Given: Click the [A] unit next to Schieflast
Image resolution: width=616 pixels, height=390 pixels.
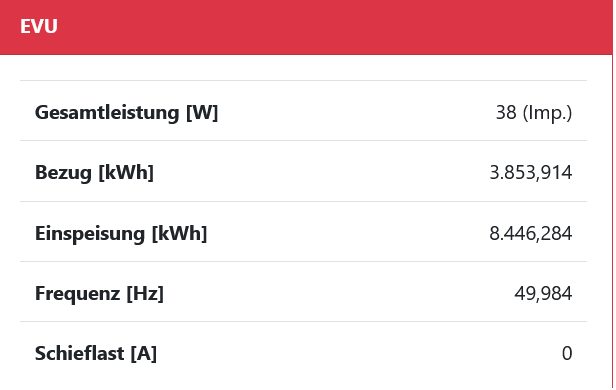Looking at the screenshot, I should tap(144, 353).
